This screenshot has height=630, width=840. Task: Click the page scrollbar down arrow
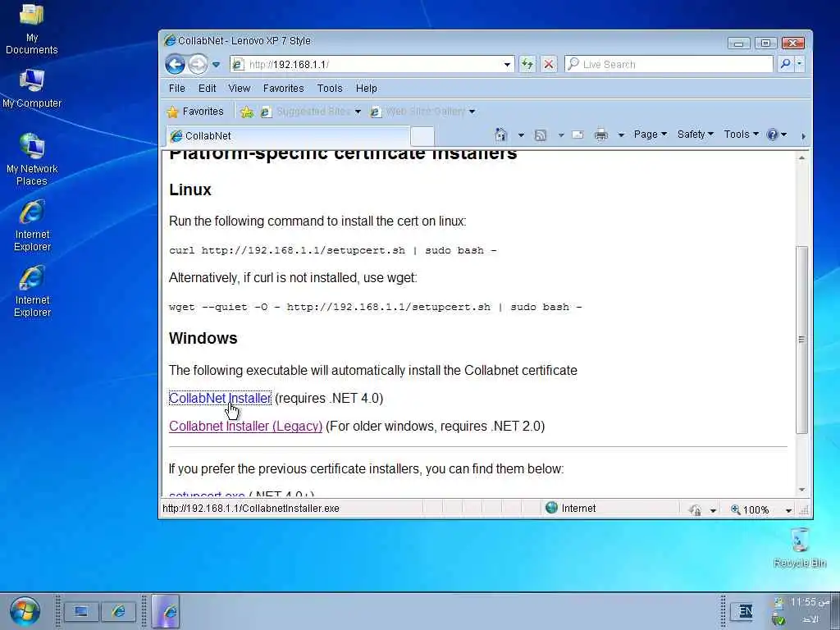801,490
